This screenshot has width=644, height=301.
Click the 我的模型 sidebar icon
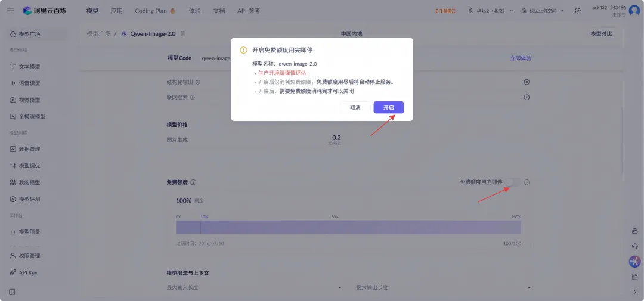pos(13,182)
